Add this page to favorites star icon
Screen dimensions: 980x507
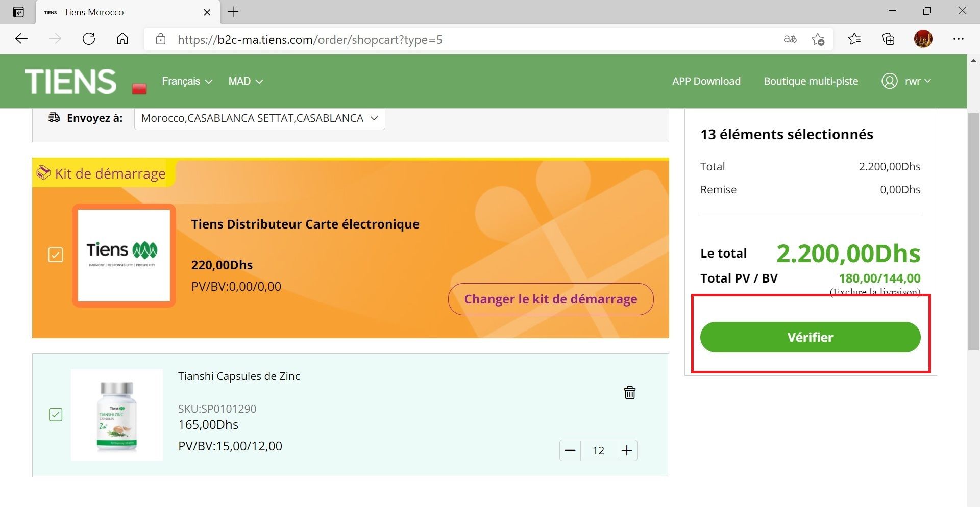click(818, 39)
